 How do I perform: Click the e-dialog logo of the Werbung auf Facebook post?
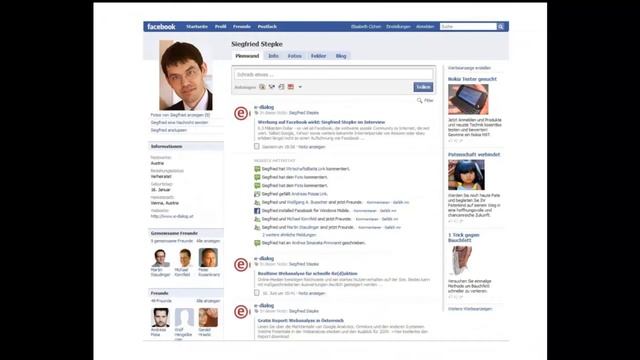(x=241, y=113)
